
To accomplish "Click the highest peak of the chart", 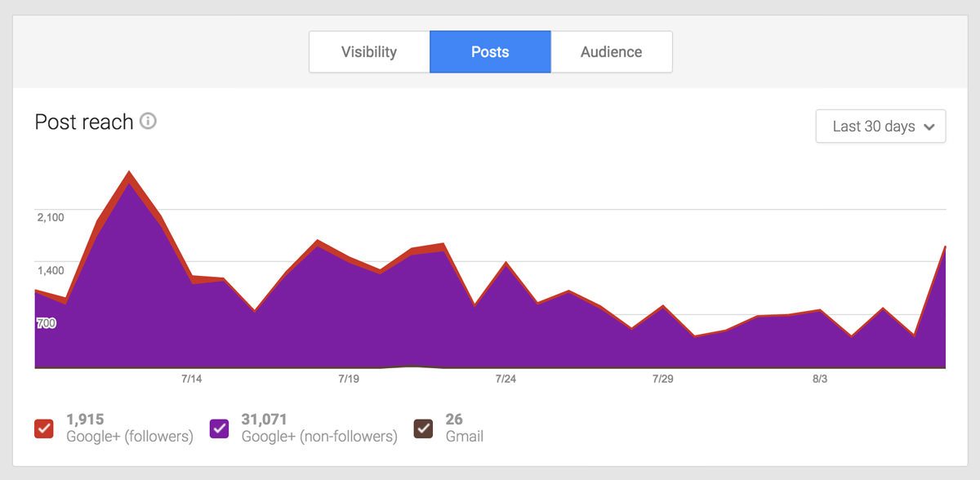I will pos(129,173).
